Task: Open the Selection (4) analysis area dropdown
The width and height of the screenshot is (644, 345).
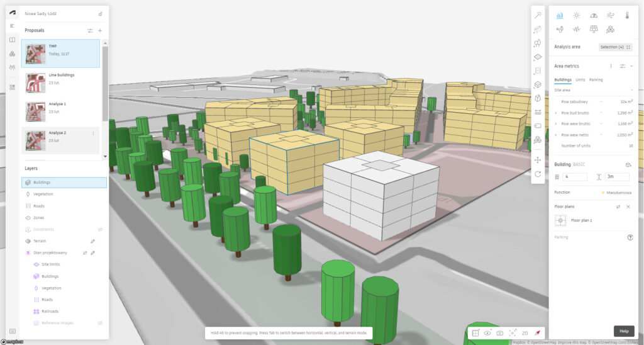Action: 615,47
